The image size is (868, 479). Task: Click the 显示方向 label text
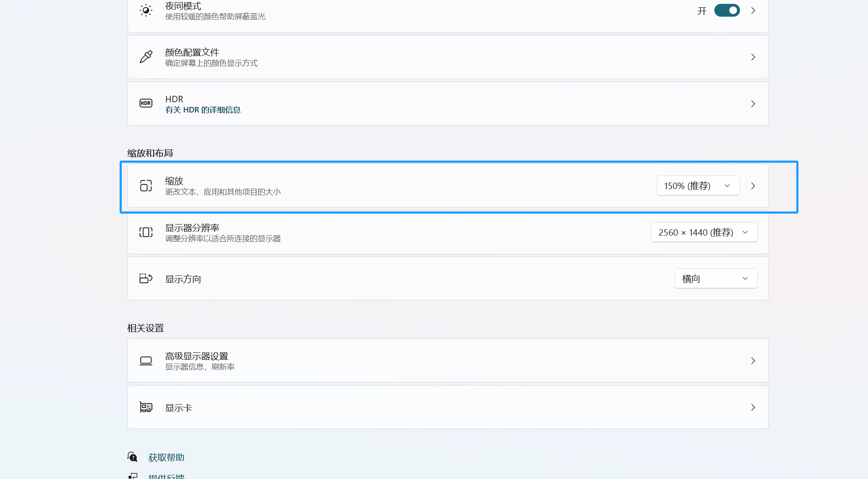pos(183,279)
